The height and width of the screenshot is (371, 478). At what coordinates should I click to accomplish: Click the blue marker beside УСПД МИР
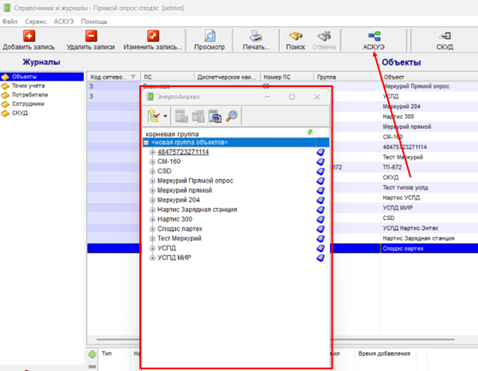pos(320,258)
